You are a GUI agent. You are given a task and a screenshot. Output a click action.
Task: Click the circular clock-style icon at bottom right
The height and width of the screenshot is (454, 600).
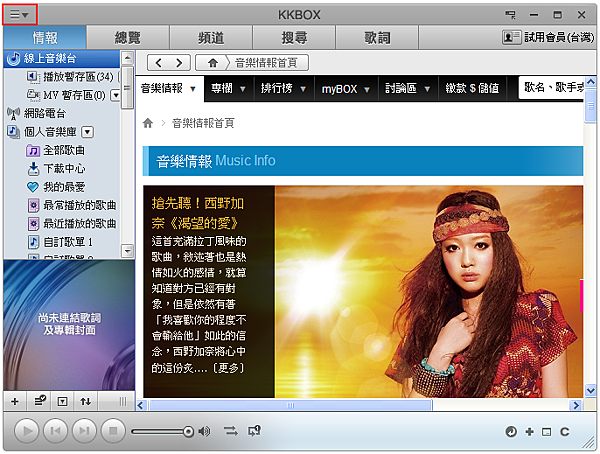coord(511,432)
